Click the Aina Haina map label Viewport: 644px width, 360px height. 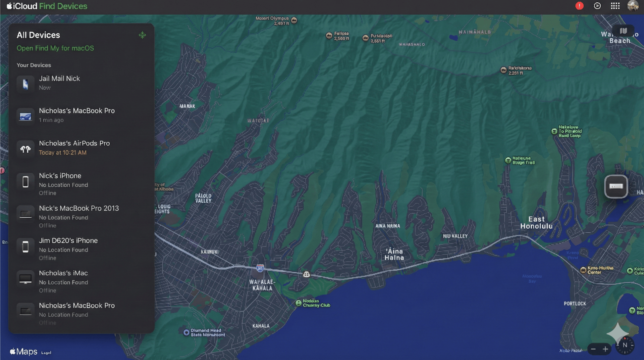coord(394,255)
